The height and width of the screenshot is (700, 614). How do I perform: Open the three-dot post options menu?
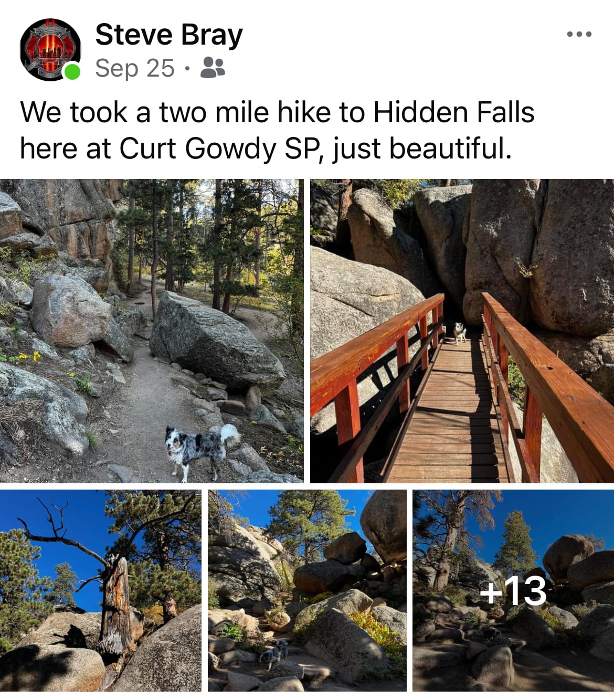(579, 34)
